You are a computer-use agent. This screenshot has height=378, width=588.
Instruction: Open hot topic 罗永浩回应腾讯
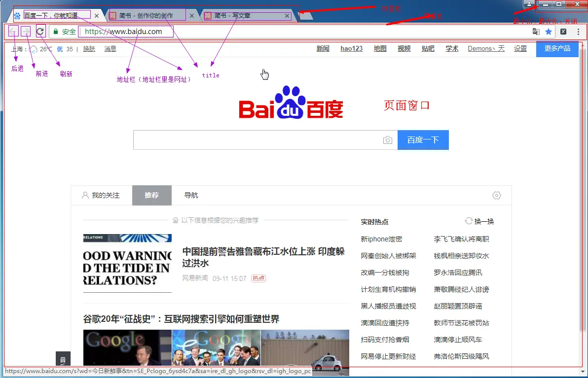pos(458,273)
